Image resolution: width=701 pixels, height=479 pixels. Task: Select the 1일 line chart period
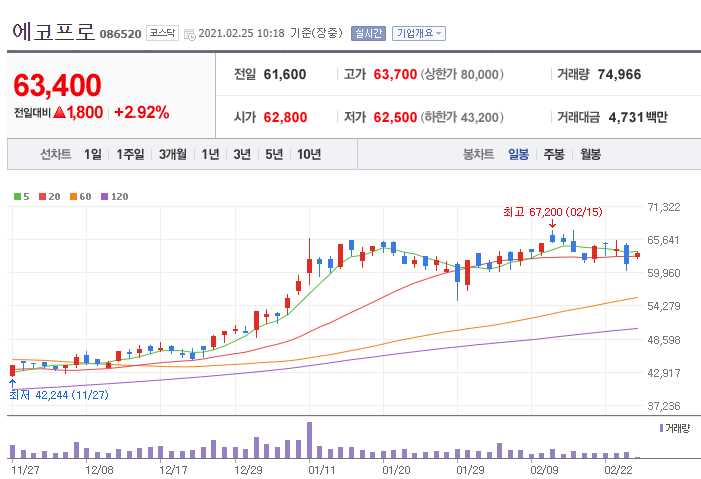[x=93, y=154]
